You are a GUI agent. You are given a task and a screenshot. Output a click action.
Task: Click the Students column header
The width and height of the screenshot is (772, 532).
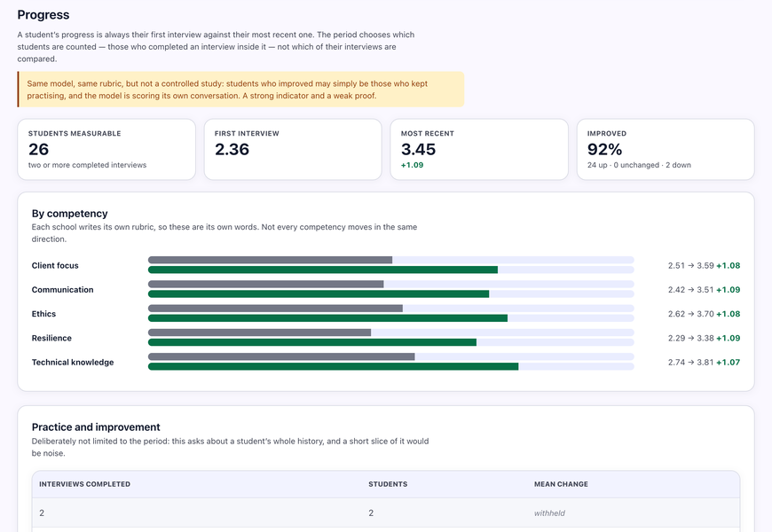click(x=388, y=484)
